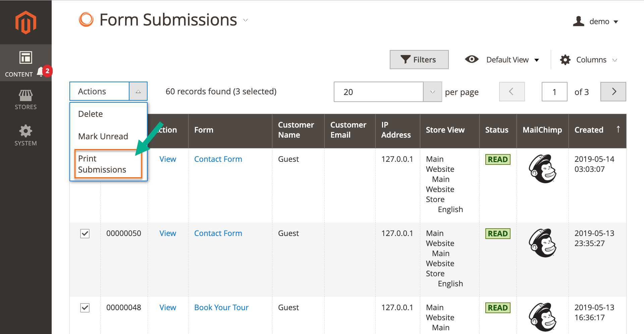Screen dimensions: 644x334
Task: Click MailChimp icon in 2019-05-14 row
Action: (x=542, y=169)
